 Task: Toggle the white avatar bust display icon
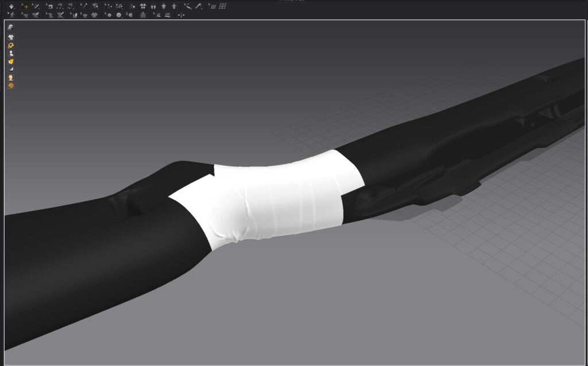click(x=10, y=53)
